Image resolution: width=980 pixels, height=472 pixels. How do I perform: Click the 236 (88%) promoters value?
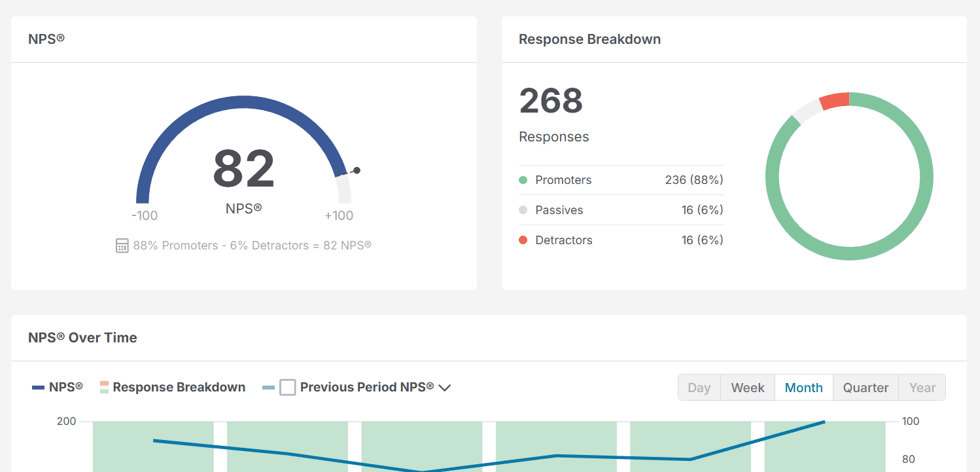tap(694, 180)
